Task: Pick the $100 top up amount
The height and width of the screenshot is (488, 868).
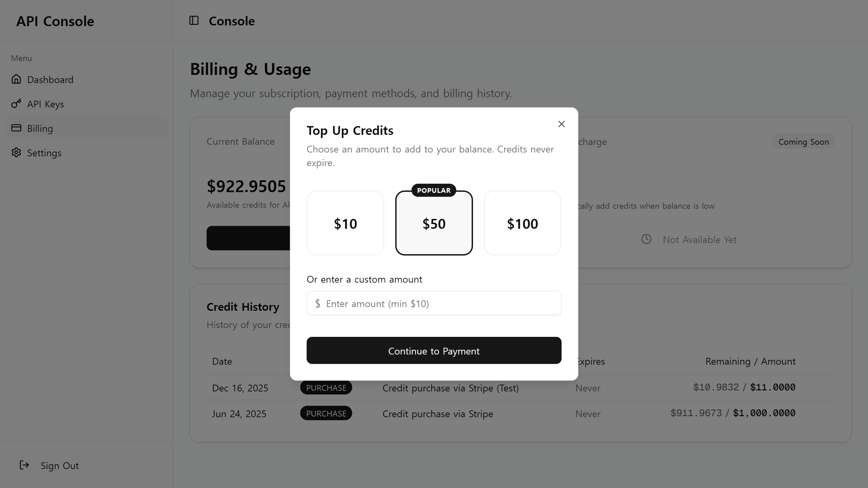Action: [522, 223]
